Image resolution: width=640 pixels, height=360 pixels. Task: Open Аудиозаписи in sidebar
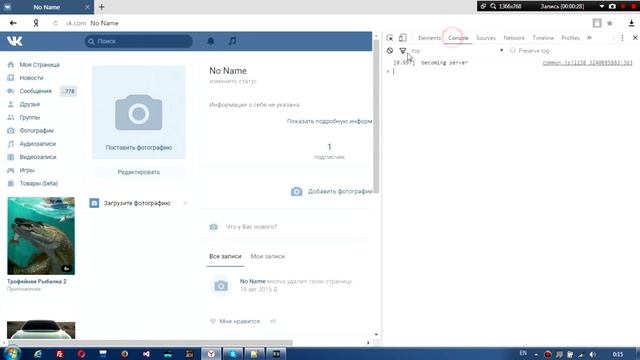coord(38,144)
